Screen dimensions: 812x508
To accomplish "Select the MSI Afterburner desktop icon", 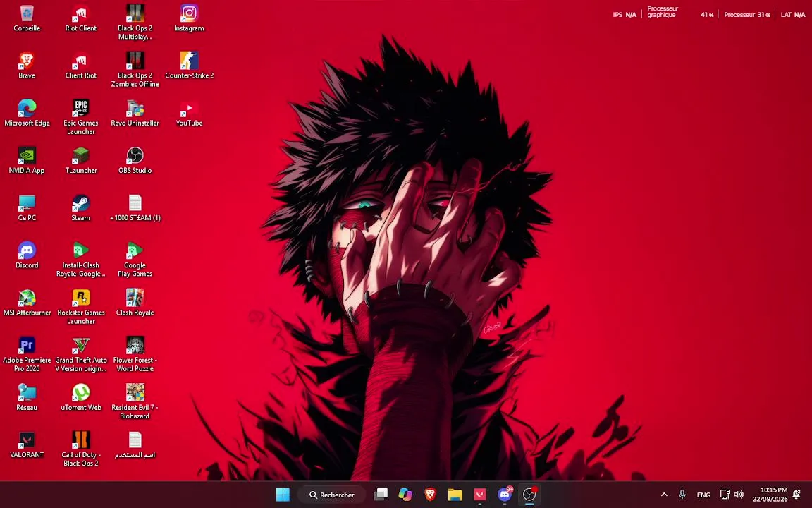I will click(27, 303).
